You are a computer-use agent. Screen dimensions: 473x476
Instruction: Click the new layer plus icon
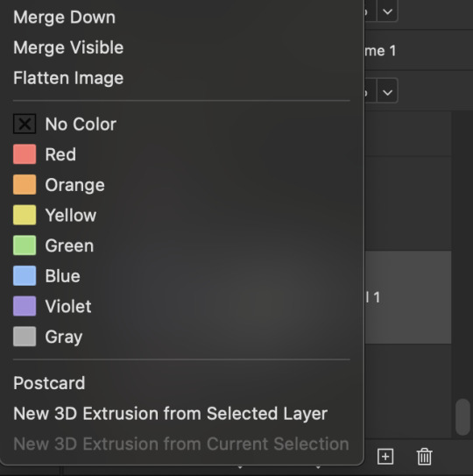tap(385, 456)
